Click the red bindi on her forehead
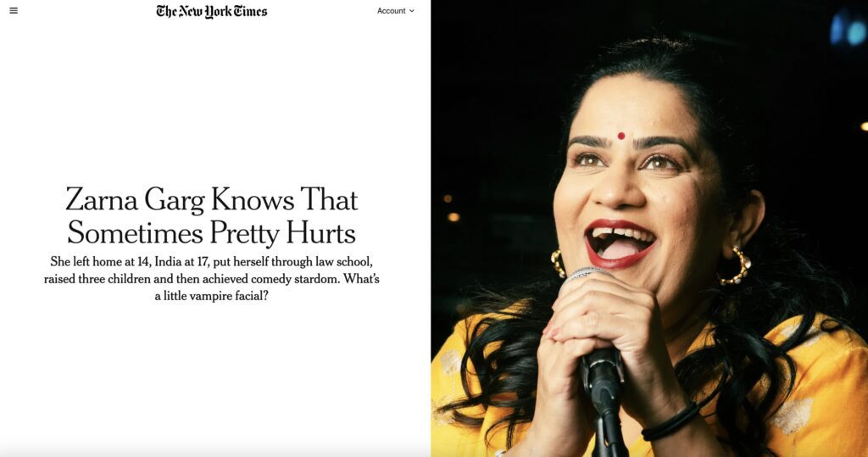Screen dimensions: 868x457 point(621,136)
